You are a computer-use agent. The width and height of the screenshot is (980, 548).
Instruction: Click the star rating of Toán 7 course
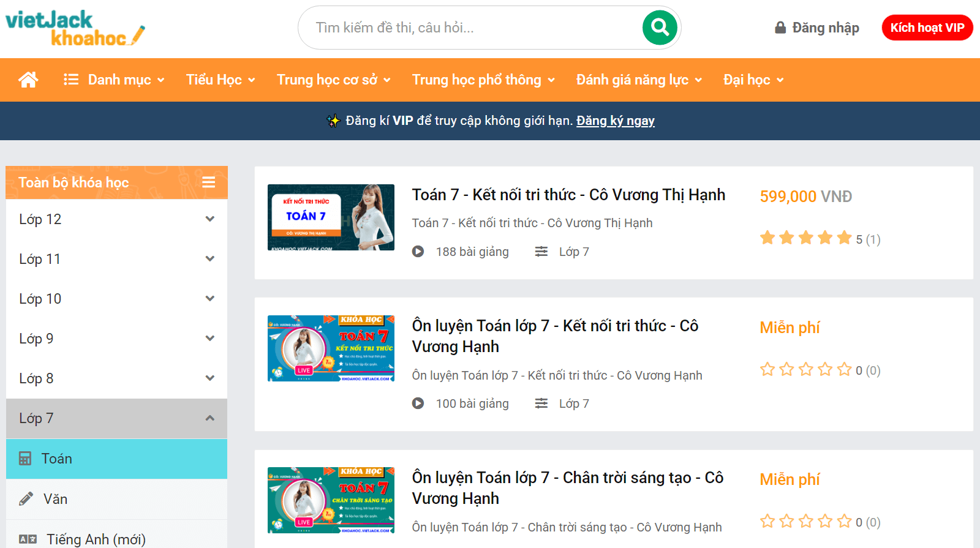tap(805, 238)
